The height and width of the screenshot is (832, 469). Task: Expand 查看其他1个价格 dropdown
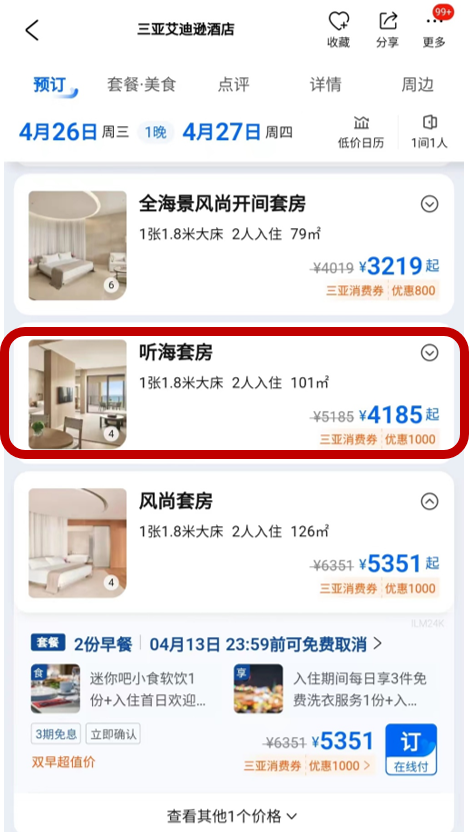click(x=232, y=814)
